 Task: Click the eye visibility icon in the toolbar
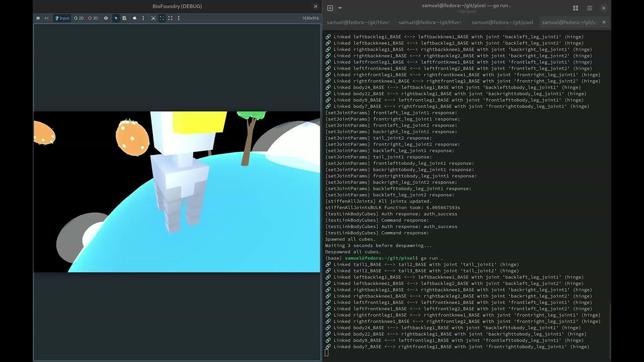tap(106, 18)
